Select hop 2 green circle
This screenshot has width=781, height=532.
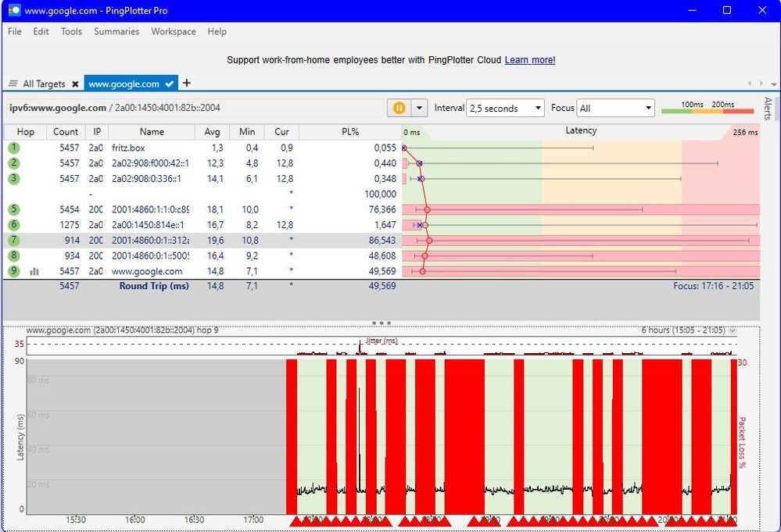[14, 163]
